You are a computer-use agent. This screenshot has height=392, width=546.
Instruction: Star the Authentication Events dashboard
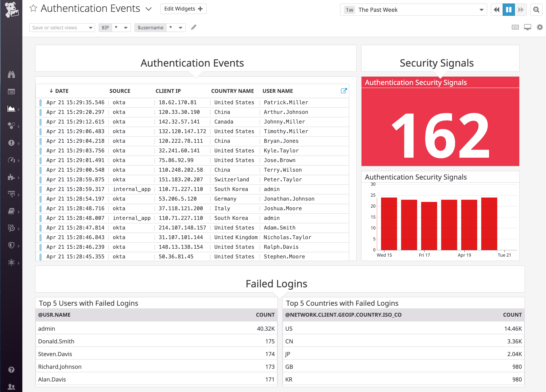click(x=34, y=8)
